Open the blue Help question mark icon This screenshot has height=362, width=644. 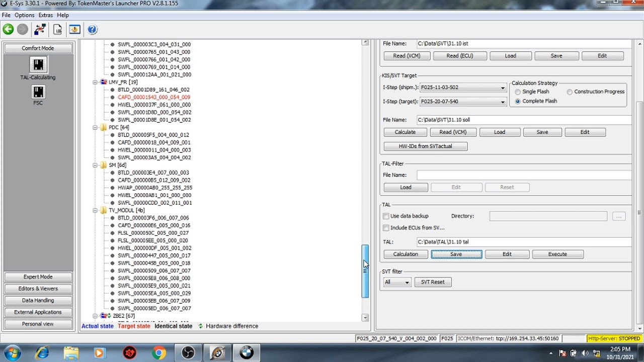tap(92, 30)
